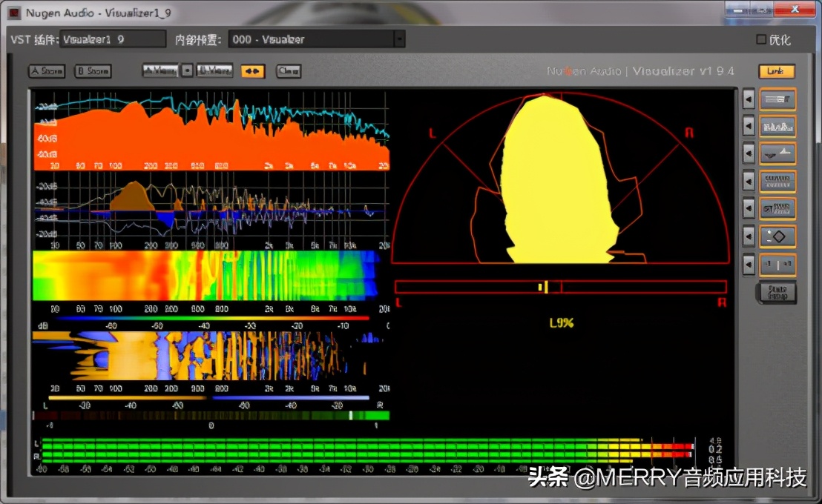Expand the top panel arrow in the sidebar
Image resolution: width=822 pixels, height=504 pixels.
749,99
